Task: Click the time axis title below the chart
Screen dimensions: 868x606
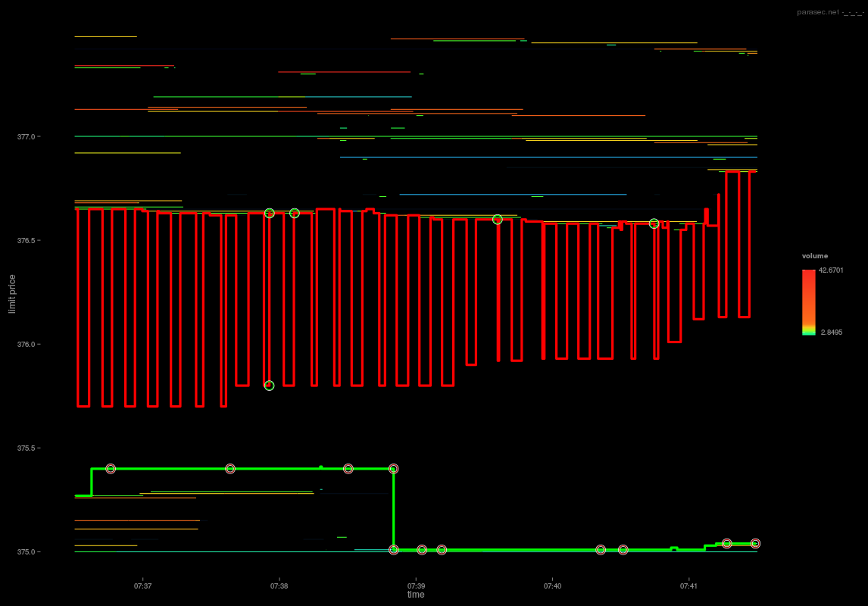Action: [414, 595]
